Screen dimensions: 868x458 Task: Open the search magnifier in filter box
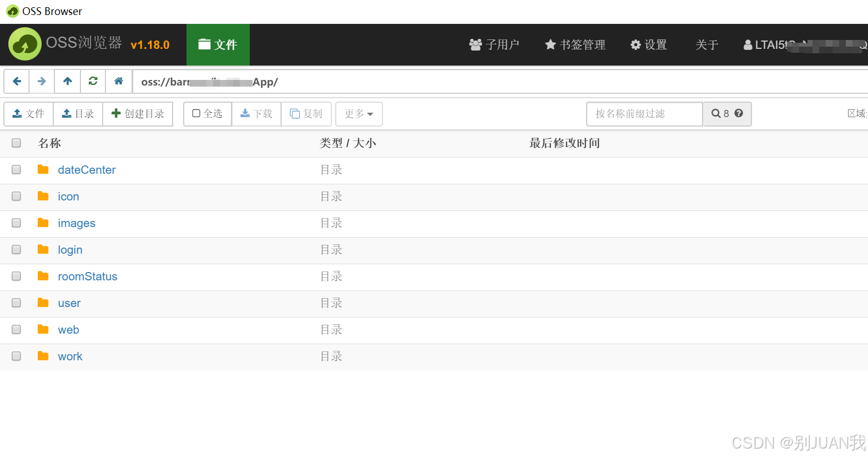(x=720, y=113)
